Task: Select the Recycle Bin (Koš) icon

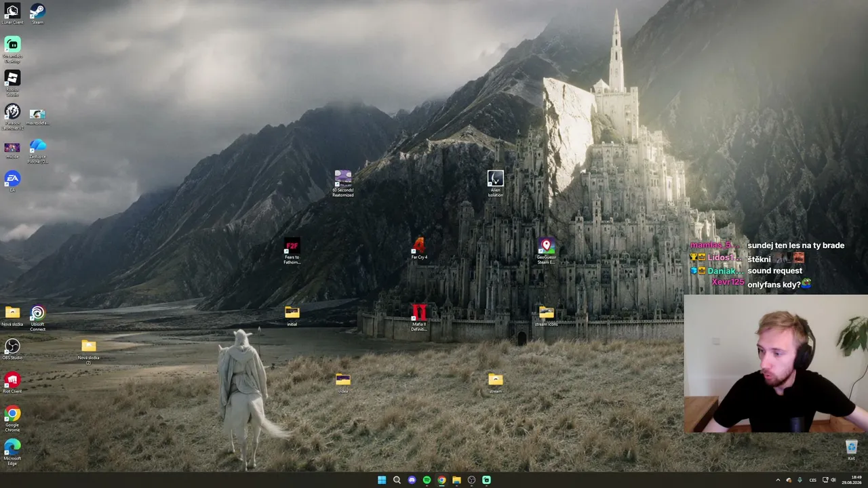Action: pyautogui.click(x=851, y=449)
